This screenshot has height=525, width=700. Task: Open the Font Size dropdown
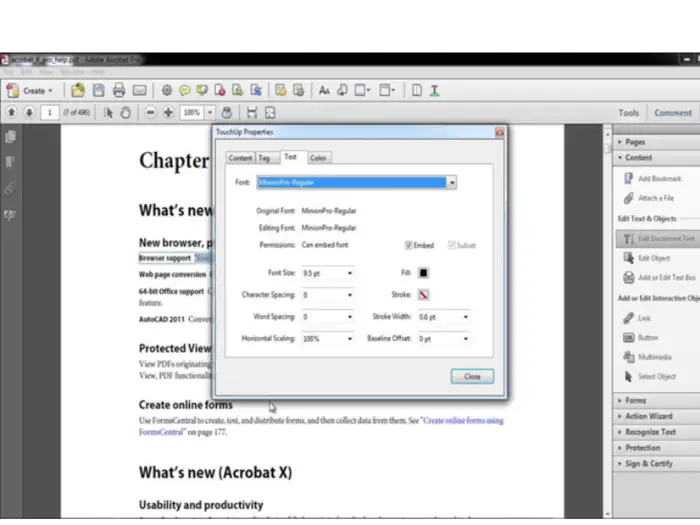click(349, 273)
